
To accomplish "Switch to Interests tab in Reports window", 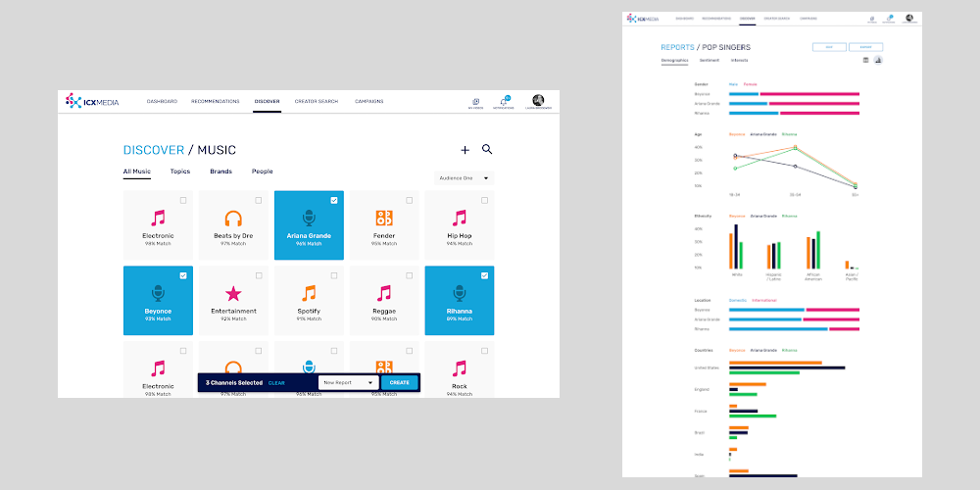I will click(x=739, y=60).
